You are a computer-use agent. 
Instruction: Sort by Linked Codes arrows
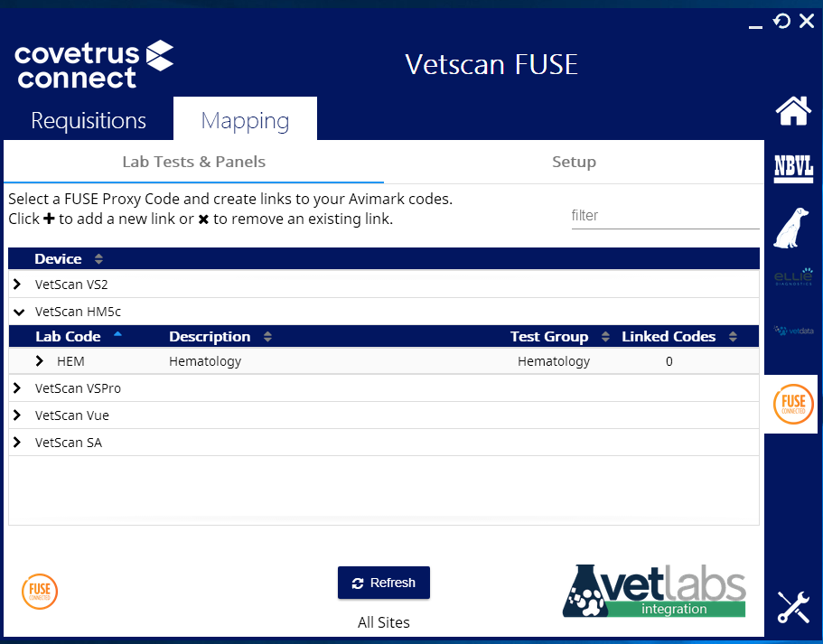[x=733, y=336]
